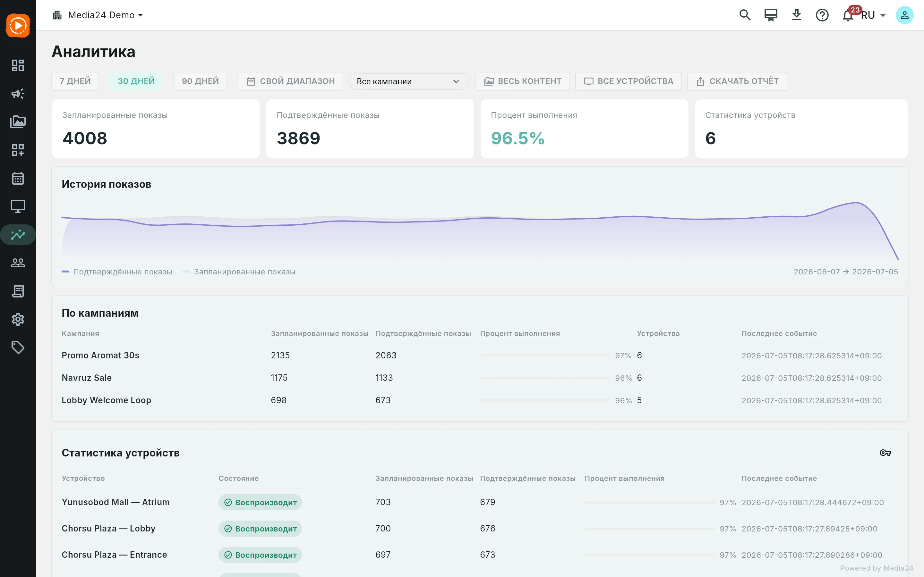Open the dashboard icon in sidebar

pyautogui.click(x=18, y=65)
